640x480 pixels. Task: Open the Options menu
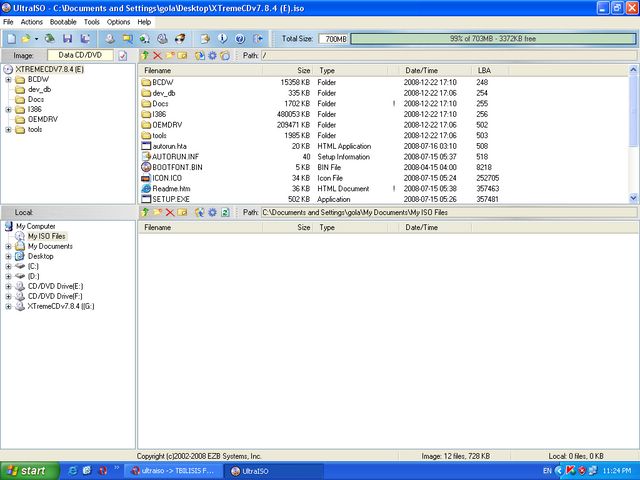[x=118, y=22]
